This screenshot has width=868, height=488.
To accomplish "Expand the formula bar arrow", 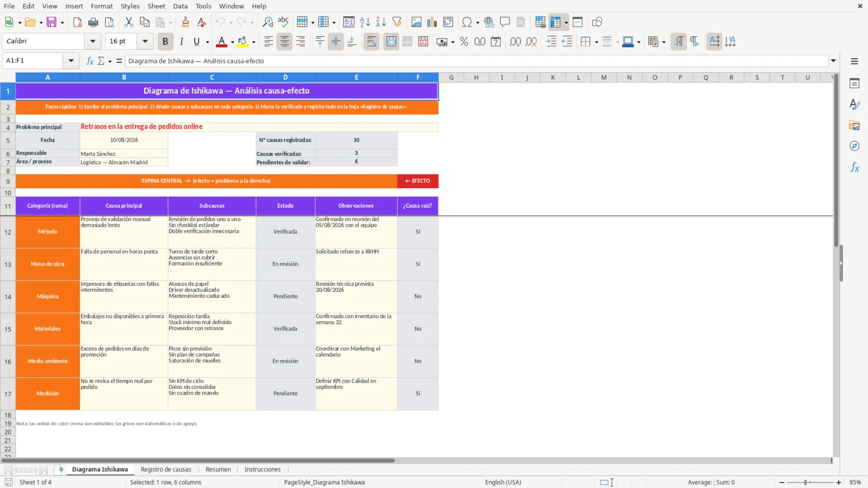I will coord(833,61).
